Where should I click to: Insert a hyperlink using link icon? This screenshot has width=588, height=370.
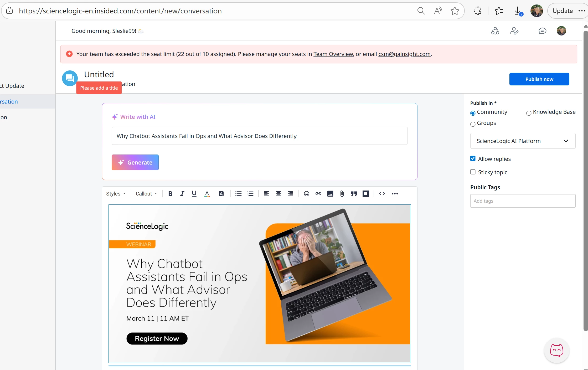[x=318, y=194]
